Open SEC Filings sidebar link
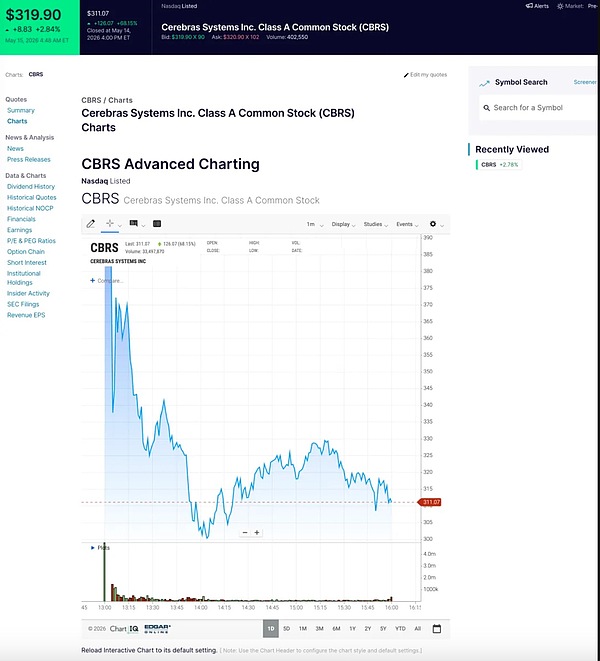 tap(23, 304)
